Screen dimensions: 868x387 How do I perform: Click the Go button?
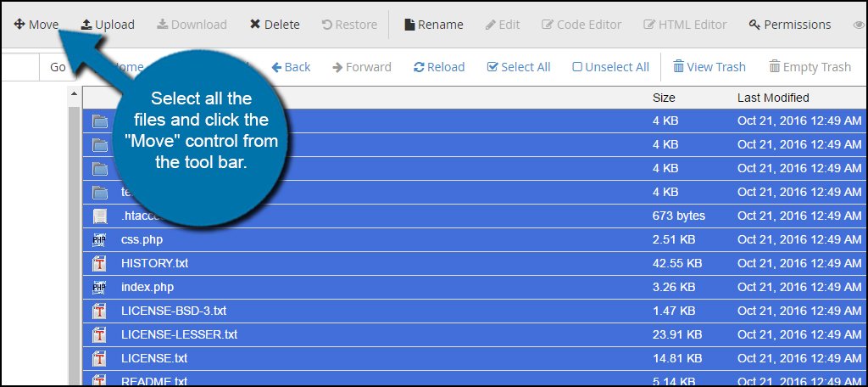(x=58, y=67)
